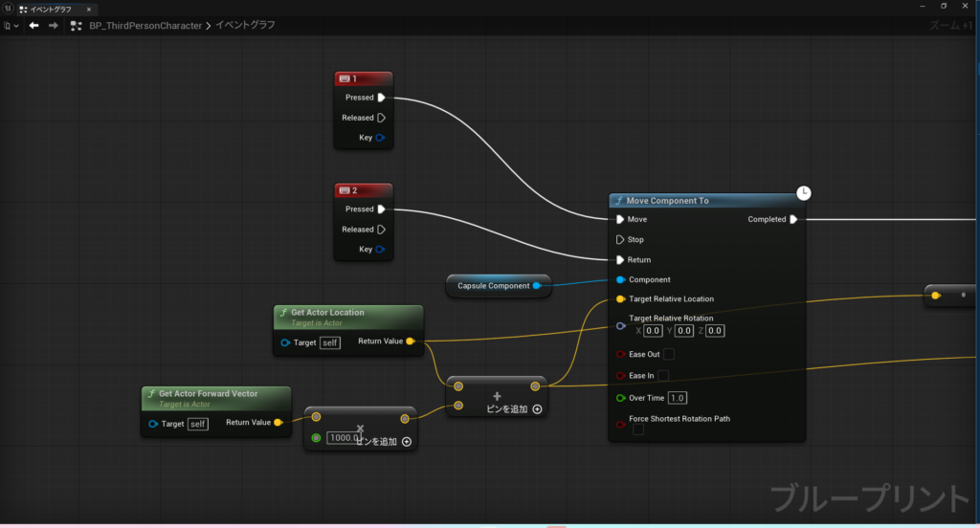Click the Target Relative Rotation X field

(x=653, y=331)
